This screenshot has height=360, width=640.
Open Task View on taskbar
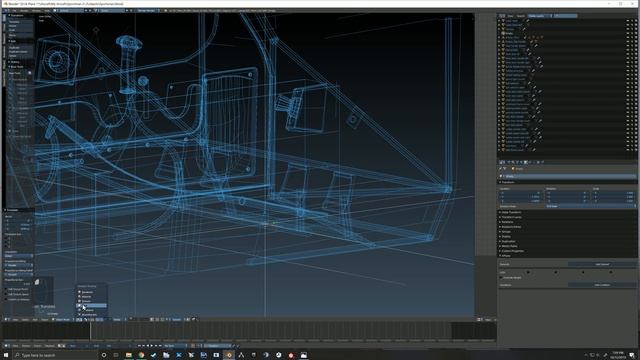116,355
